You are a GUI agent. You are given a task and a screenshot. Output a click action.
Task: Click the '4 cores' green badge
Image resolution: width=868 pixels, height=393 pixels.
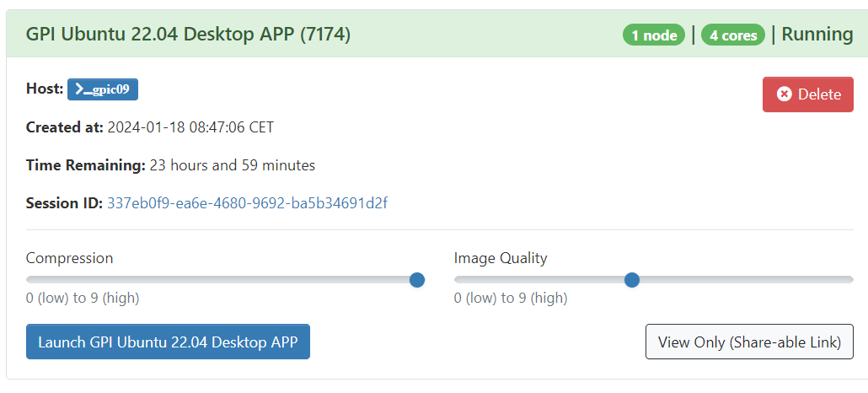(x=732, y=35)
